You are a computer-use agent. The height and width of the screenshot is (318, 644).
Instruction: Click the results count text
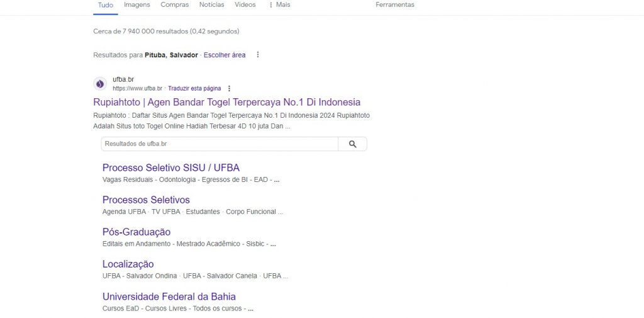pyautogui.click(x=166, y=31)
